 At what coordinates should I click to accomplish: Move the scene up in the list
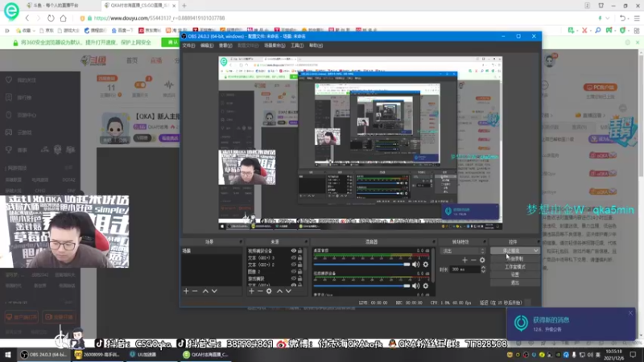click(x=205, y=291)
